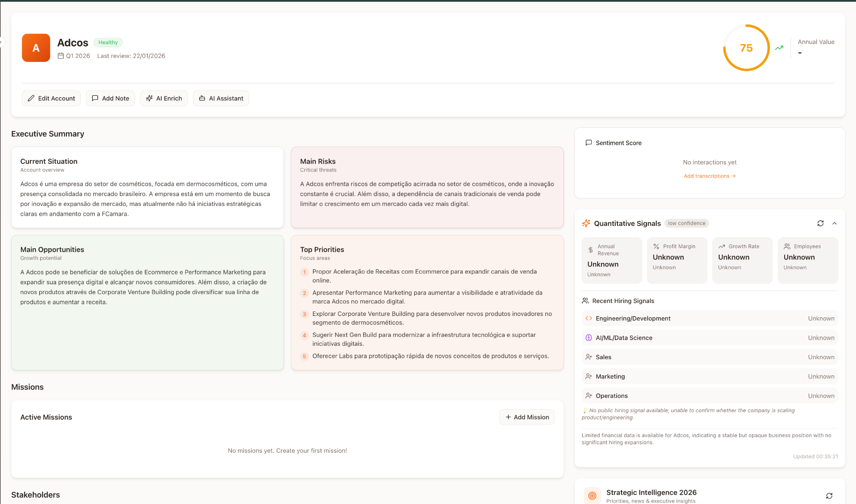Viewport: 856px width, 504px height.
Task: Click the Sales row person icon
Action: coord(588,357)
